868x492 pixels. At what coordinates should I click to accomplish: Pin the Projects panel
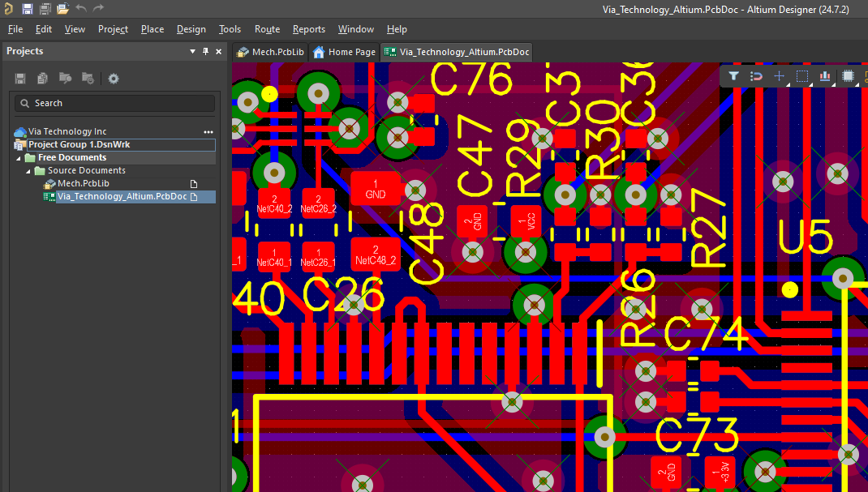pyautogui.click(x=205, y=51)
